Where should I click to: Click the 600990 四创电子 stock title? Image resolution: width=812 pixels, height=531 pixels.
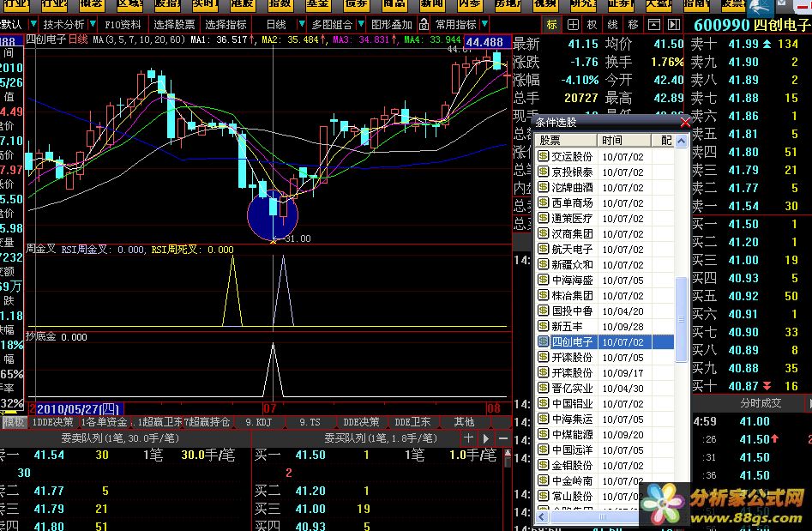pyautogui.click(x=751, y=24)
